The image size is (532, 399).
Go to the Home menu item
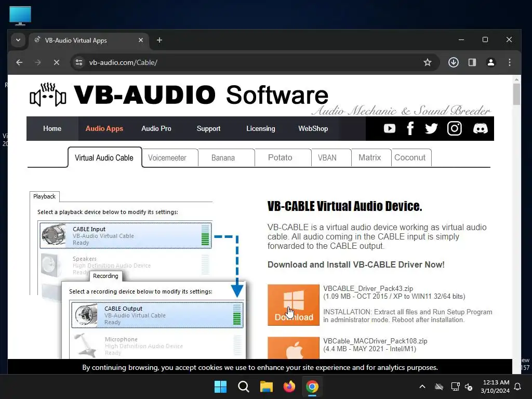(52, 129)
